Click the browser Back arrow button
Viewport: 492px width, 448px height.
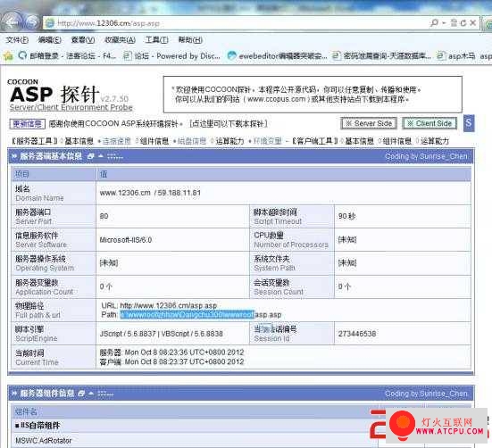13,22
